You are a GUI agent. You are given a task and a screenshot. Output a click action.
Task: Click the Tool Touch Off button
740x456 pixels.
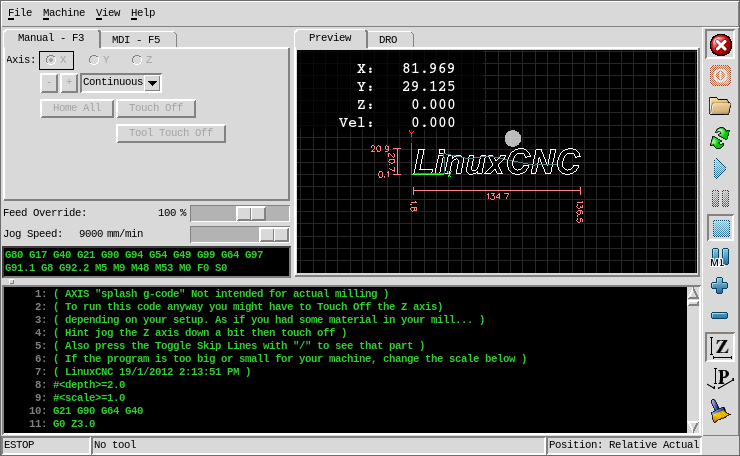[171, 133]
